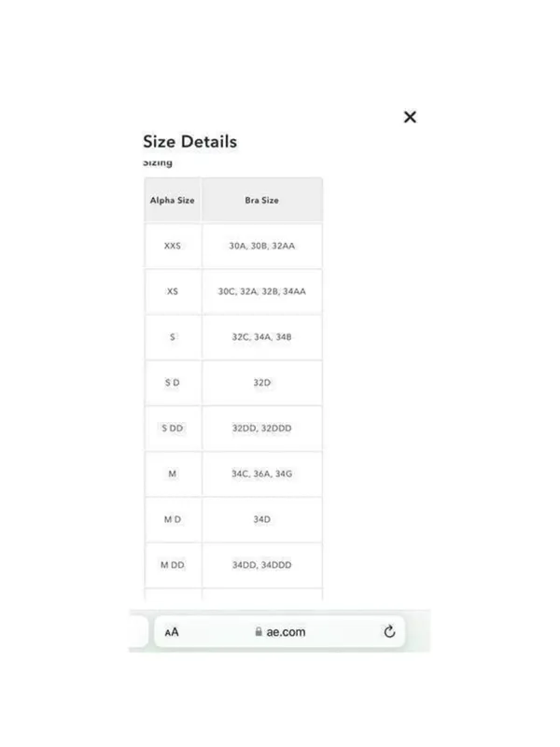The width and height of the screenshot is (560, 747).
Task: Select the M D size row label
Action: tap(173, 519)
